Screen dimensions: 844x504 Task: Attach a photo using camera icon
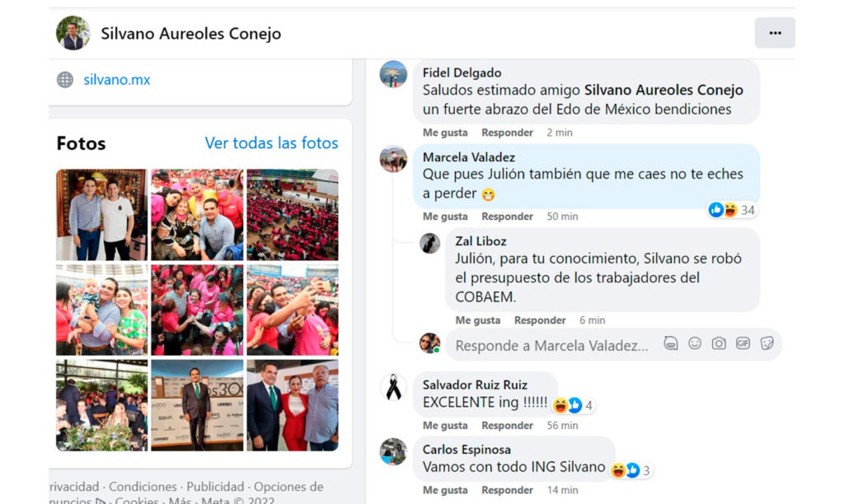pos(719,343)
